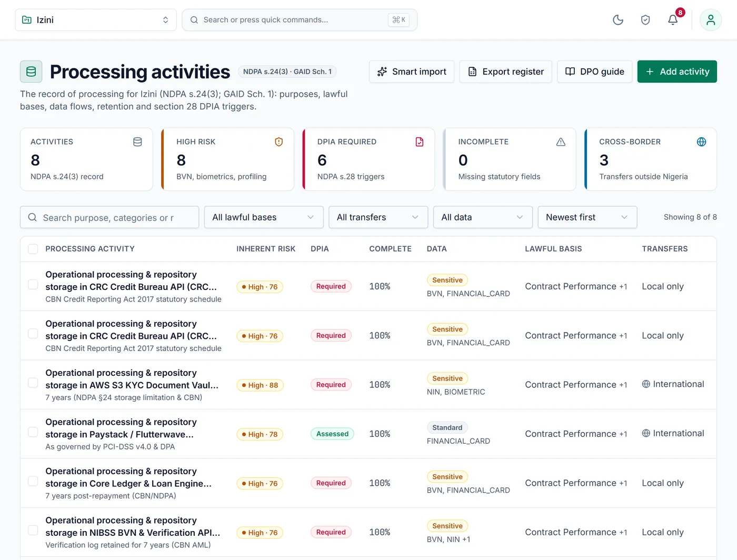Click the database icon in Activities card
Image resolution: width=737 pixels, height=560 pixels.
point(137,142)
